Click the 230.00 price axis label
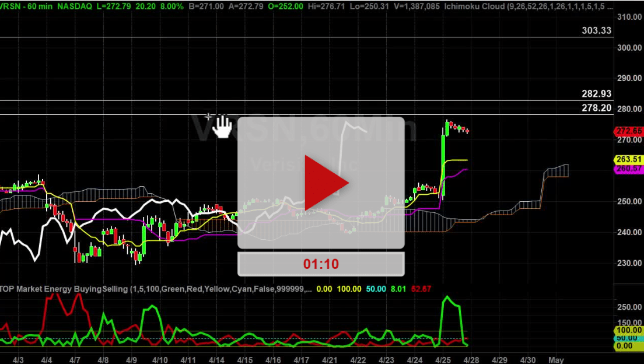644x364 pixels. 629,263
